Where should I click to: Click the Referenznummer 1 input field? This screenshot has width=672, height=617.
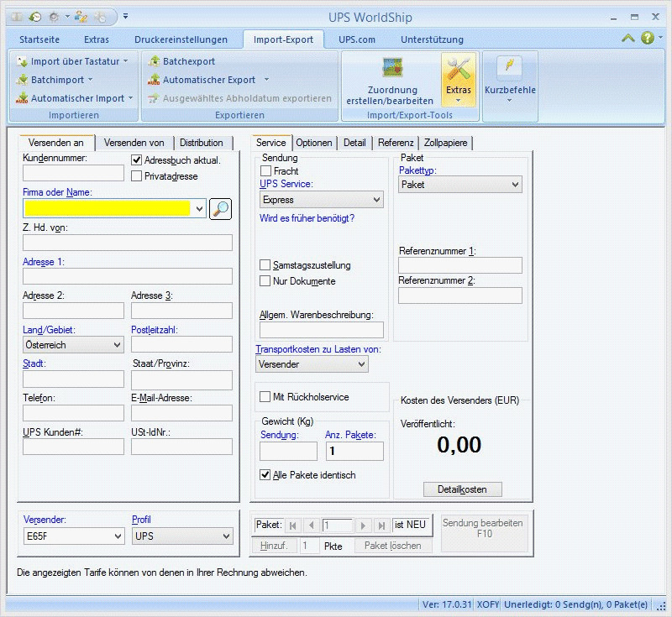point(460,265)
